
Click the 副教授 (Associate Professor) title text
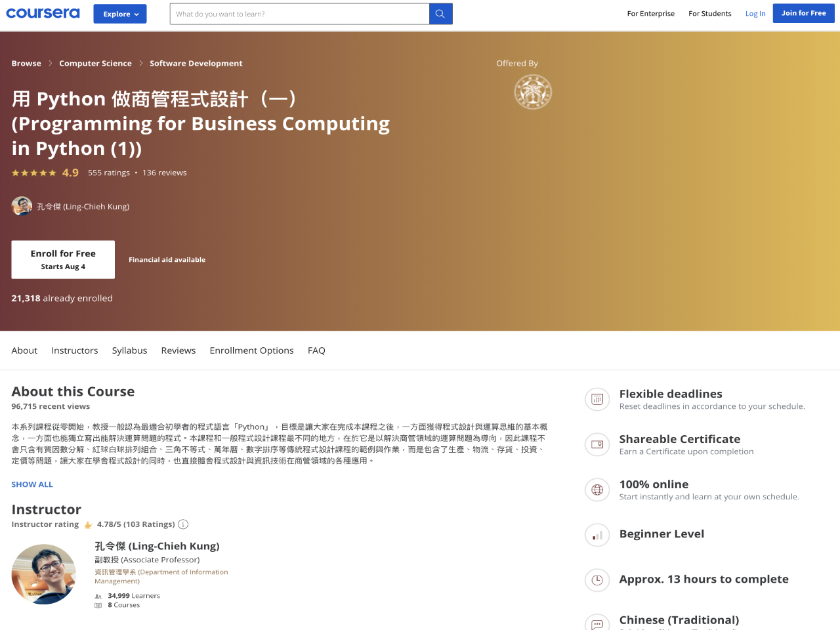147,560
